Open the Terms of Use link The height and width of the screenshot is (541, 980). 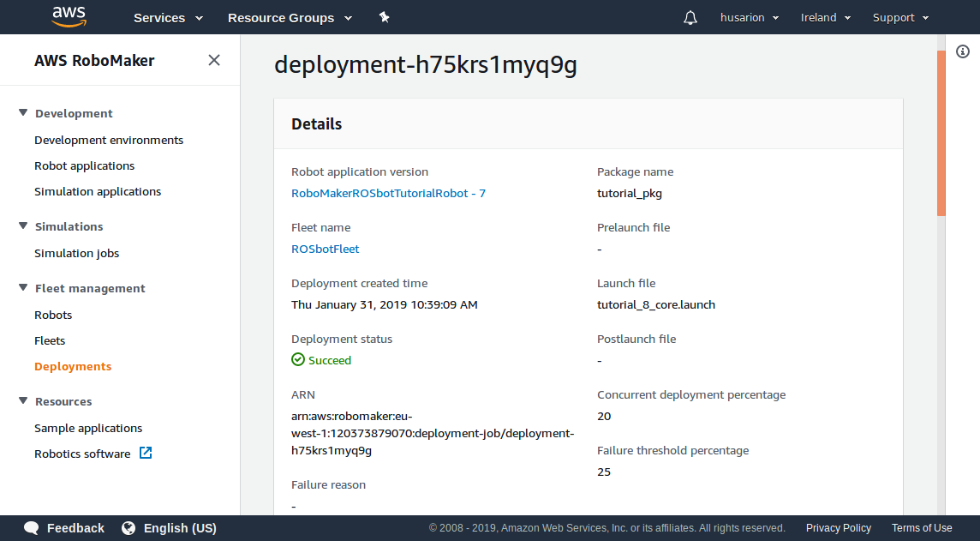pos(922,528)
